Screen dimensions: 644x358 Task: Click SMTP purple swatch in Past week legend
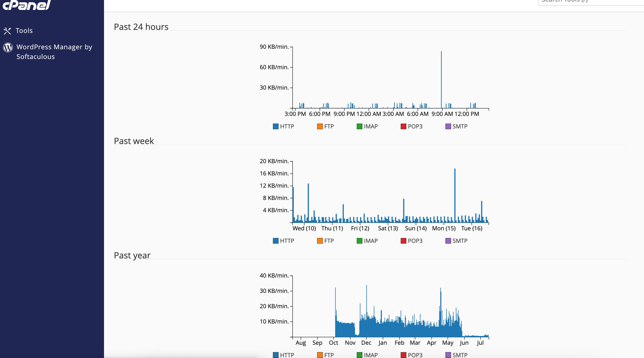click(448, 241)
